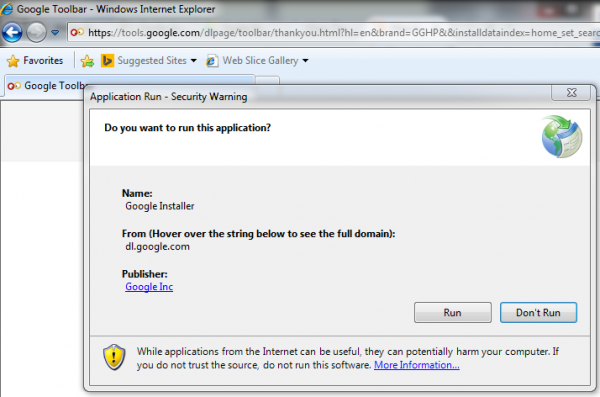The image size is (600, 397).
Task: Click the Bing Suggested Sites icon
Action: tap(107, 60)
